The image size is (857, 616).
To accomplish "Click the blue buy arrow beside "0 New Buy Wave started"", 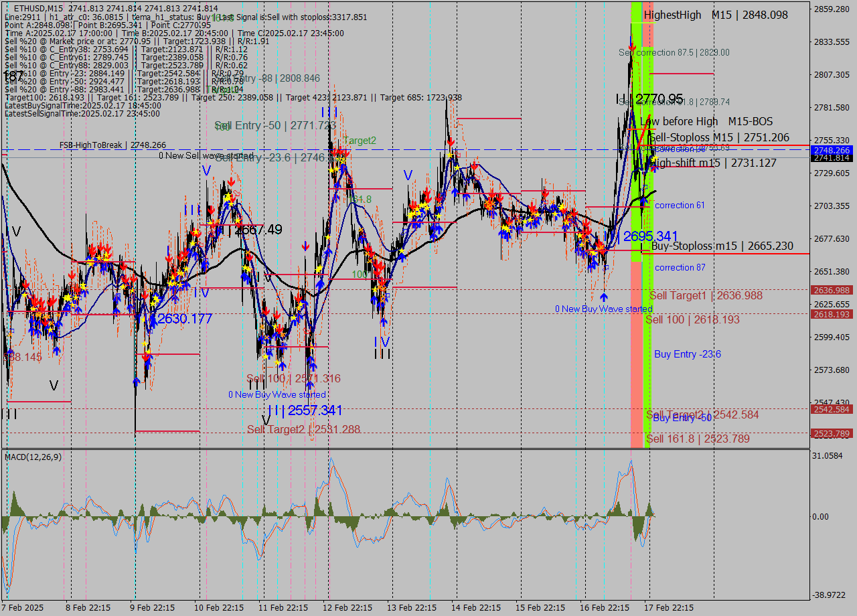I will coord(604,297).
